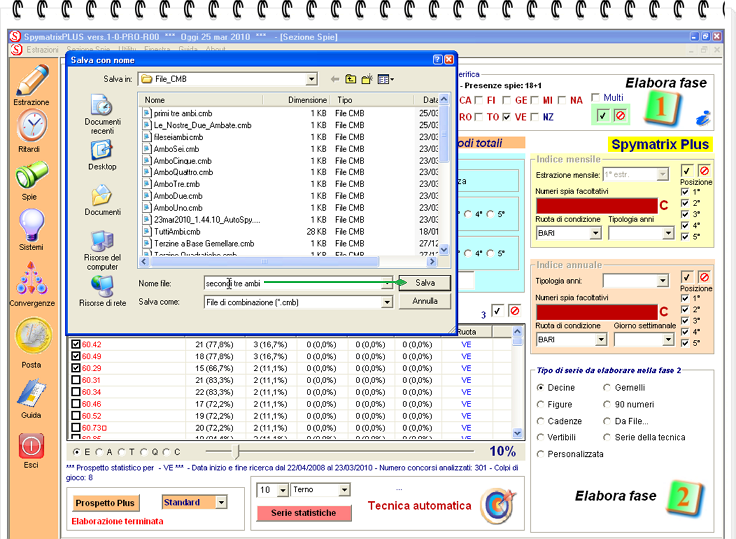Click the red C next to Indice mensile field
Screen dimensions: 736x539
tap(664, 206)
